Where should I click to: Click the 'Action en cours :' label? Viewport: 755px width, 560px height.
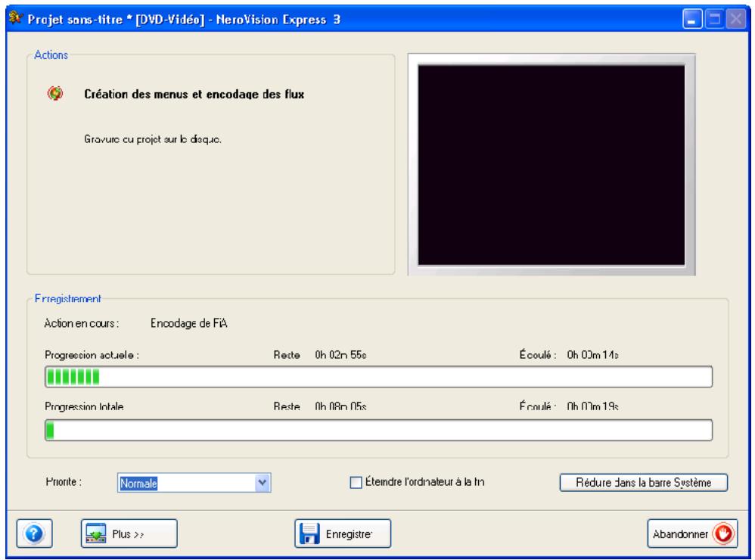click(x=82, y=323)
